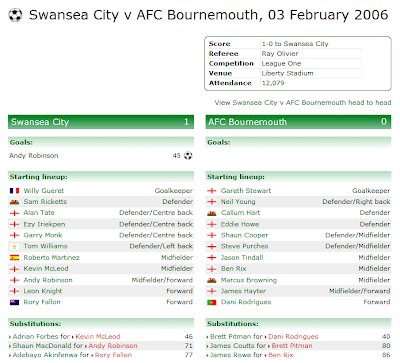Click the football icon beside the page title

coord(15,15)
